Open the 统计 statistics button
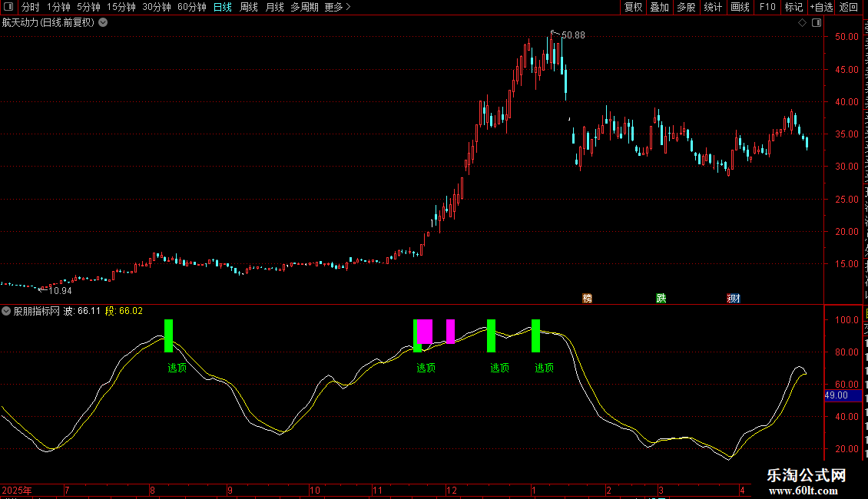Screen dimensions: 868x499 point(712,7)
